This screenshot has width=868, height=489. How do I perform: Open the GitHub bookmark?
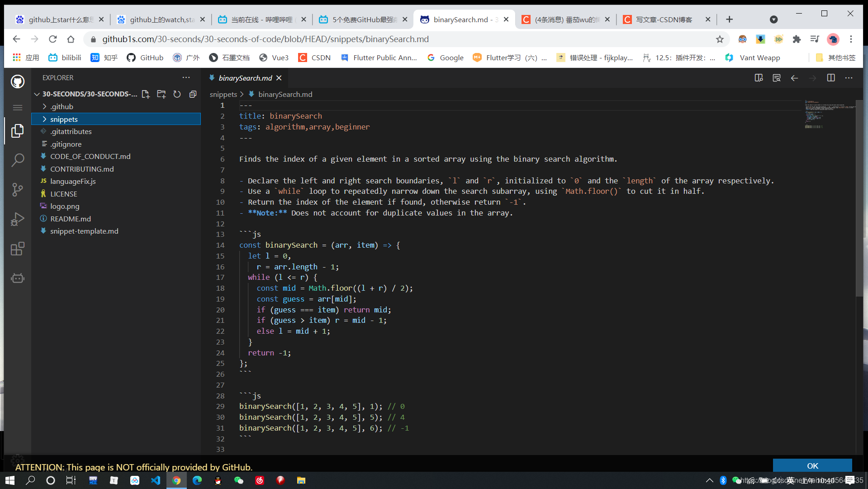click(145, 58)
